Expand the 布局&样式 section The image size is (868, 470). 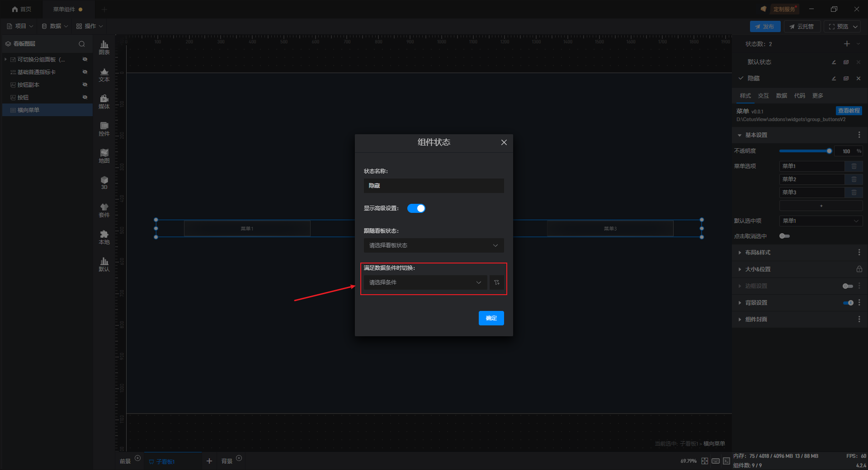pos(758,253)
